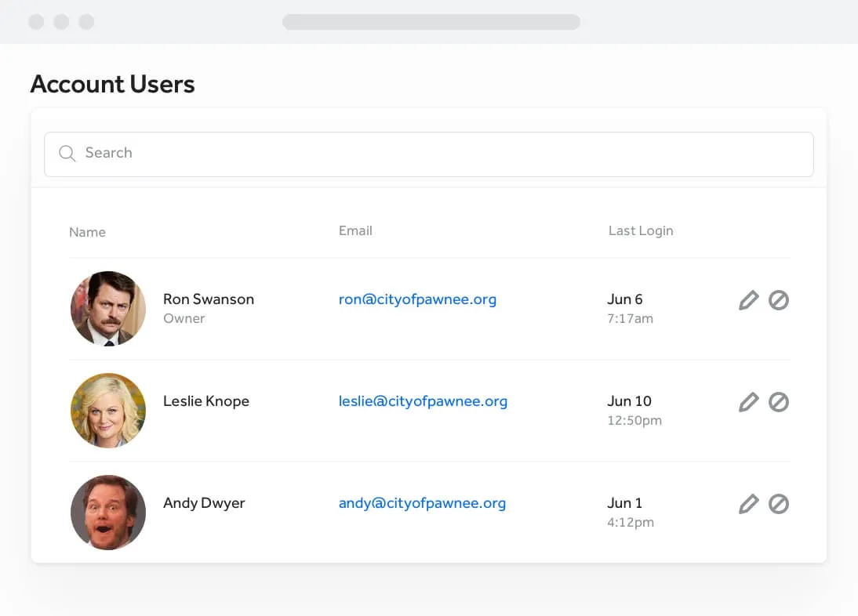The height and width of the screenshot is (616, 858).
Task: Click the middle window control dot
Action: [x=61, y=22]
